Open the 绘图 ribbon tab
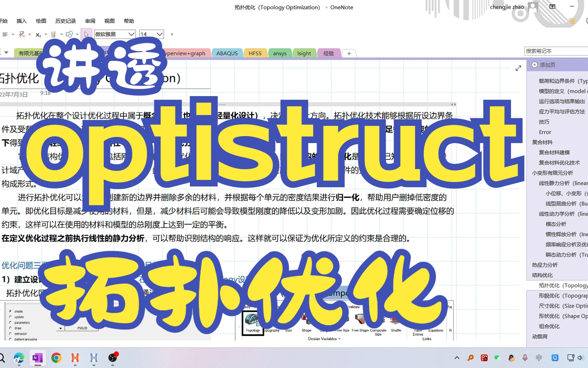588x368 pixels. tap(41, 21)
